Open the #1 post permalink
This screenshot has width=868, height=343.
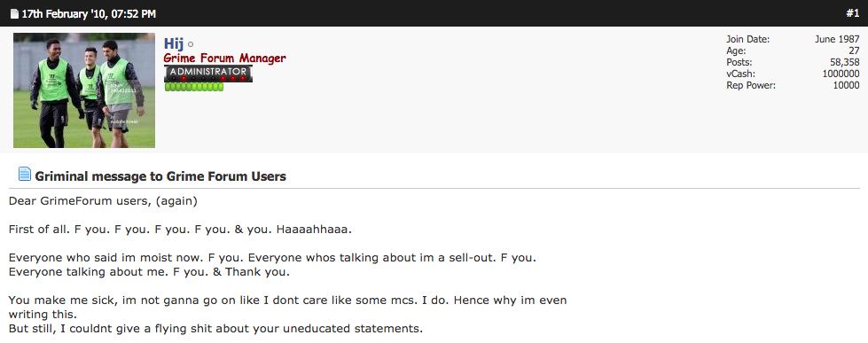(x=853, y=14)
